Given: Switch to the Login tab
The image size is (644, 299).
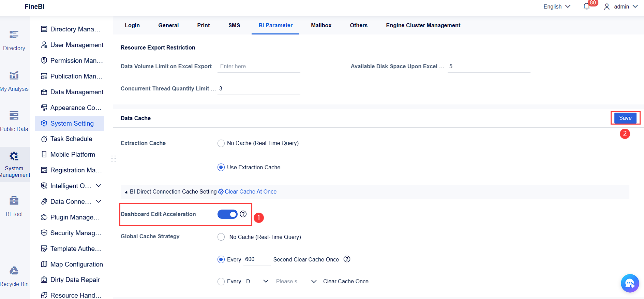Looking at the screenshot, I should coord(132,25).
